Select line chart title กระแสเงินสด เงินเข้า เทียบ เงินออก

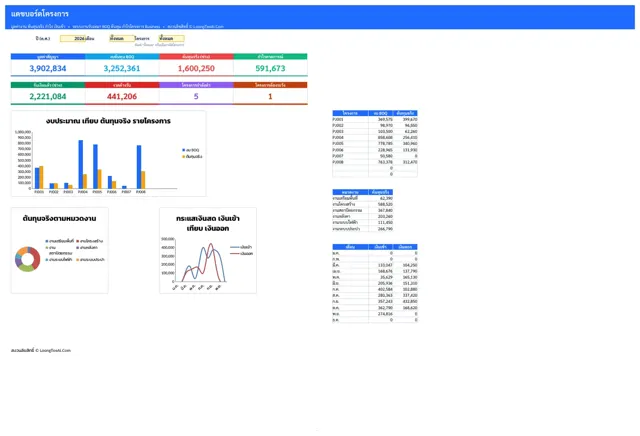click(208, 223)
